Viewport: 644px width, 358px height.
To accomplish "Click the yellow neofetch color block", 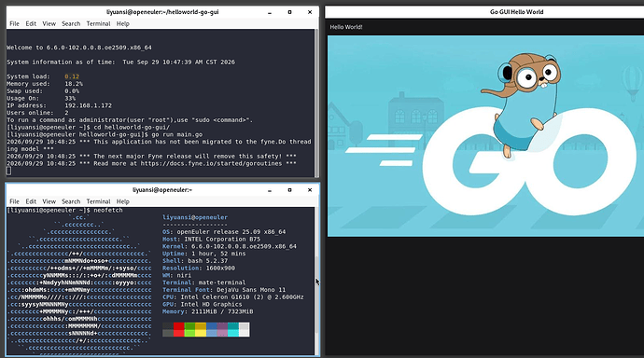I will [x=201, y=329].
